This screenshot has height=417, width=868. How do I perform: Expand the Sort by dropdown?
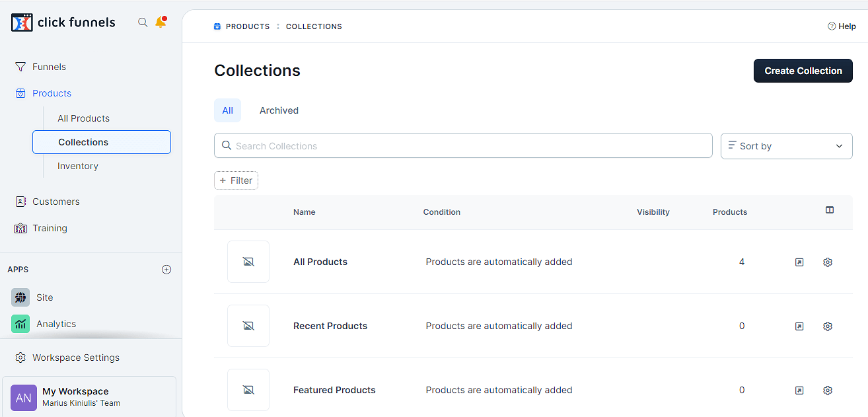[786, 146]
